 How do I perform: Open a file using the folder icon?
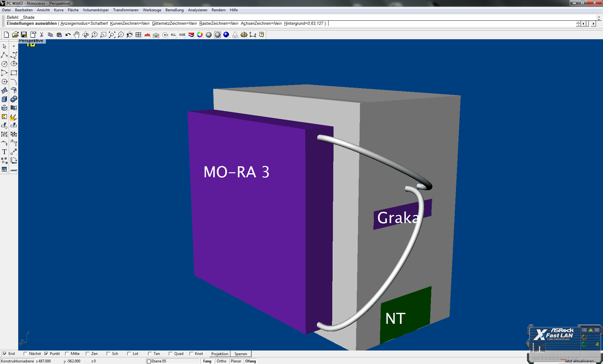tap(15, 35)
